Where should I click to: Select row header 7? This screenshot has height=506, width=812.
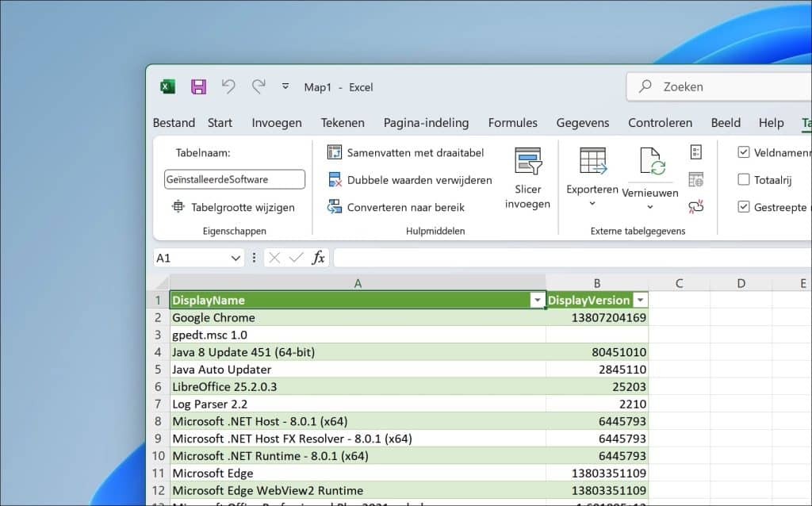[158, 404]
